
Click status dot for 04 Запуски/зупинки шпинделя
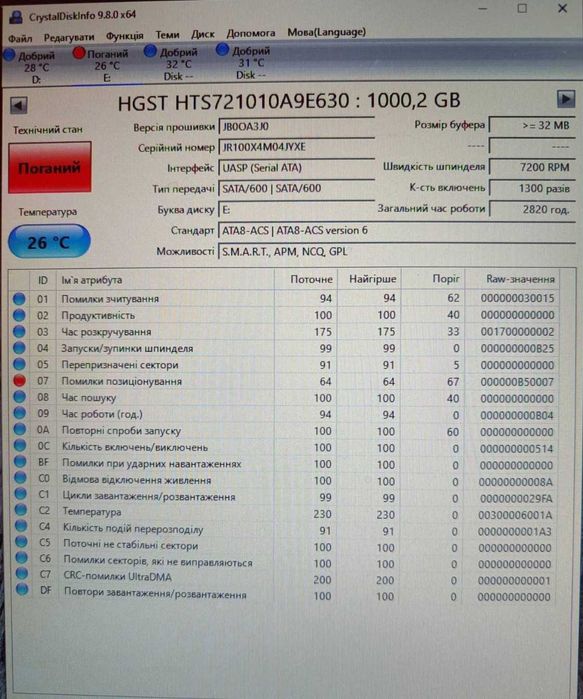point(19,348)
